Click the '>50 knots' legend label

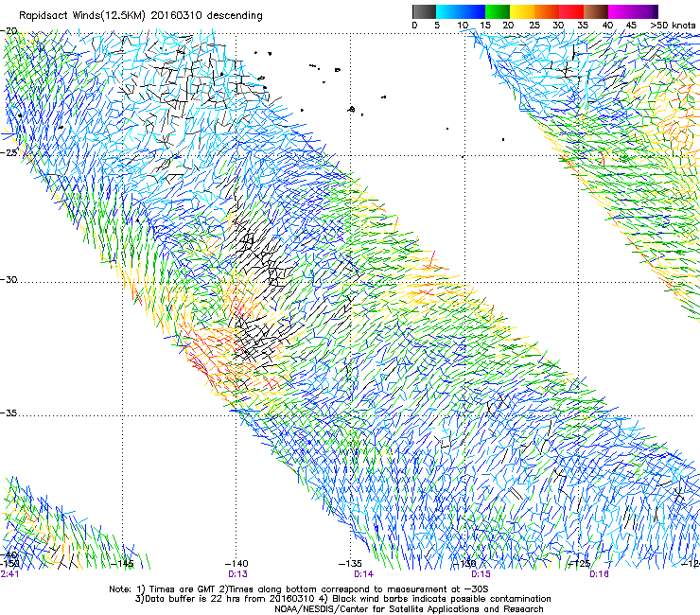click(x=673, y=26)
